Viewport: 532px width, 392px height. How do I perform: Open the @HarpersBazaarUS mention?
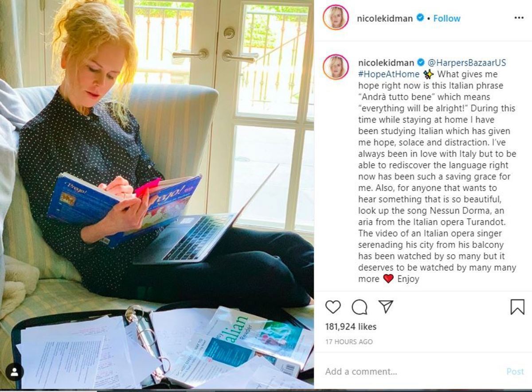(467, 62)
